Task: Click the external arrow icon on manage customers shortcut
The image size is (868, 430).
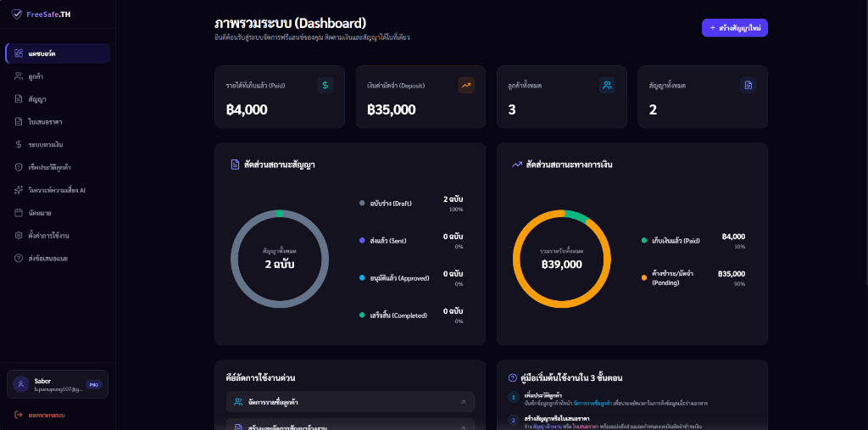Action: tap(463, 402)
